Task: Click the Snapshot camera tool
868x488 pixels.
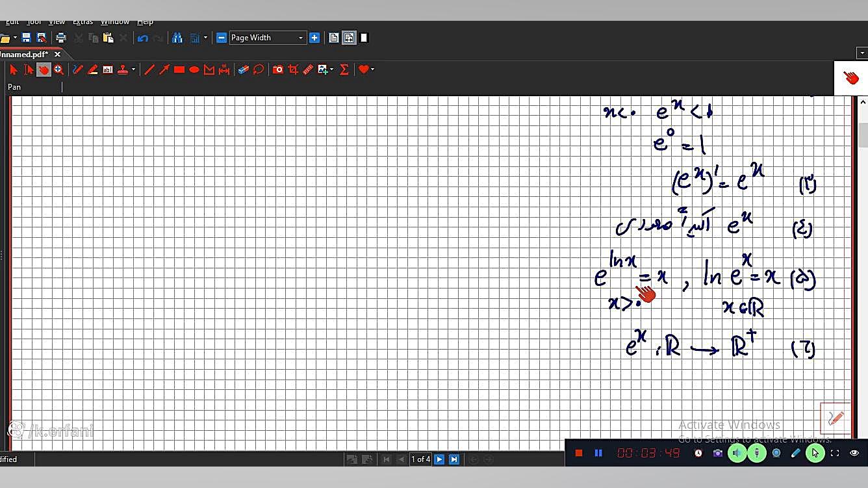Action: [278, 70]
